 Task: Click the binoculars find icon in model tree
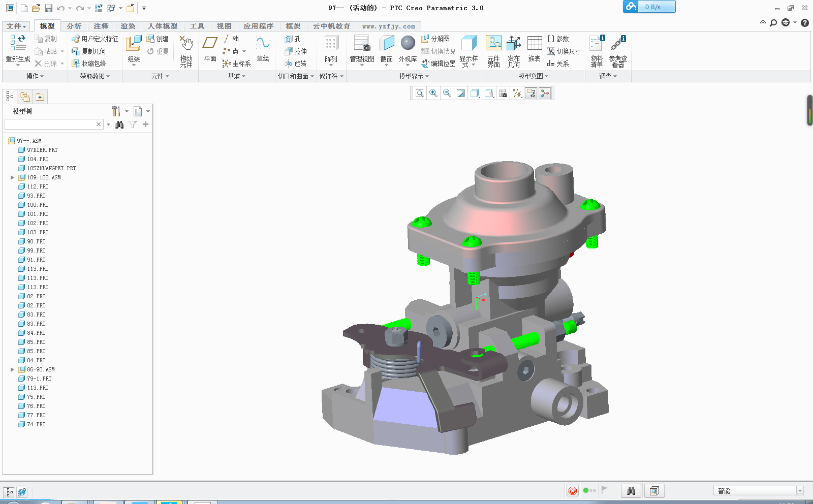119,124
